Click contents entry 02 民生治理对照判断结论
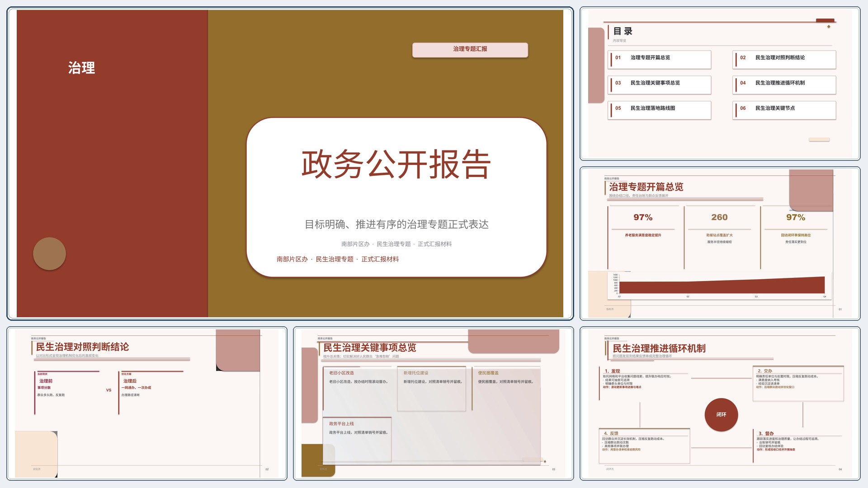The width and height of the screenshot is (868, 488). point(784,60)
